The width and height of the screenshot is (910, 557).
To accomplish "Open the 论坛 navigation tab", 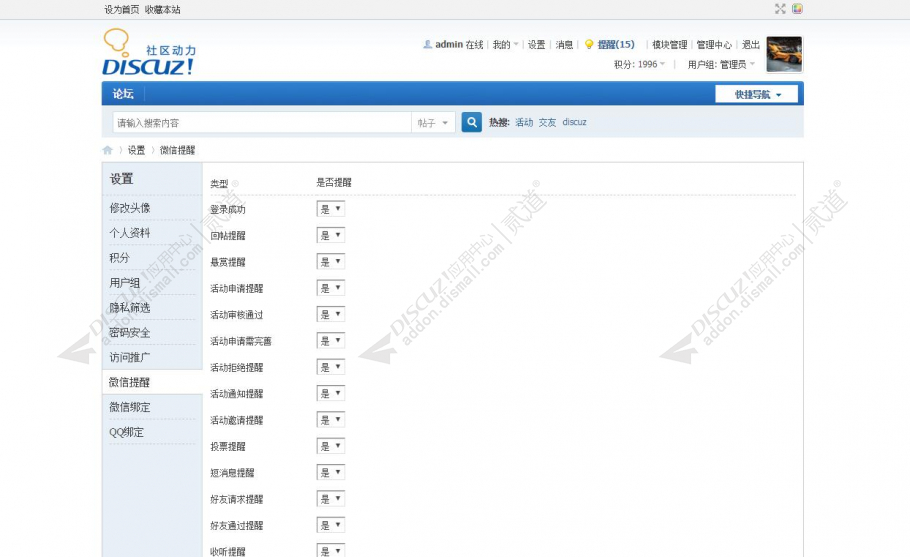I will pyautogui.click(x=123, y=94).
